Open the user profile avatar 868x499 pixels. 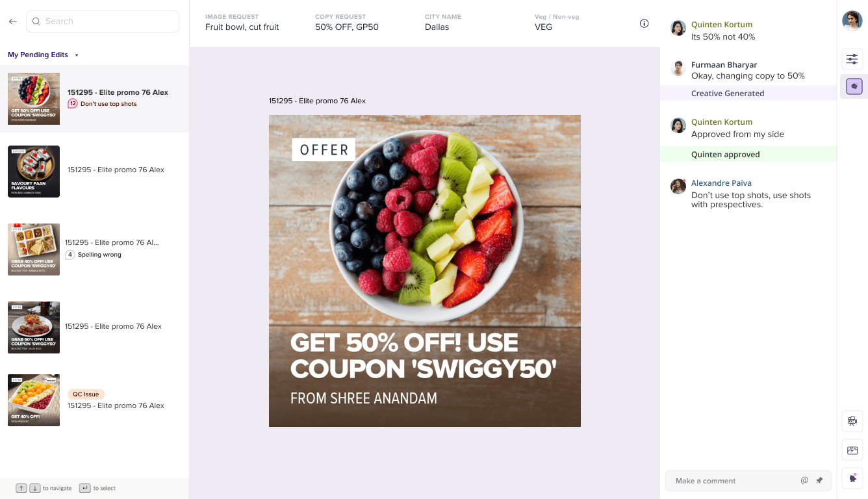pyautogui.click(x=852, y=21)
